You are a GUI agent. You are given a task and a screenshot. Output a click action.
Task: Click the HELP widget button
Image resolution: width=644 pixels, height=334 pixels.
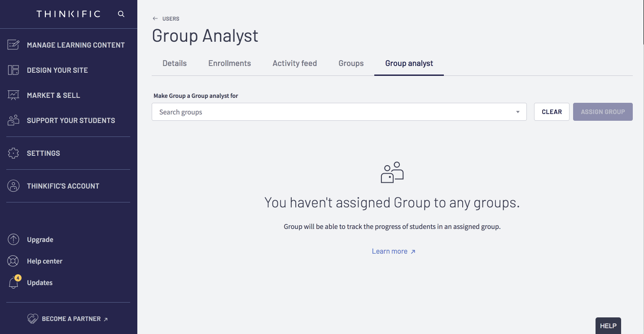[x=608, y=325]
